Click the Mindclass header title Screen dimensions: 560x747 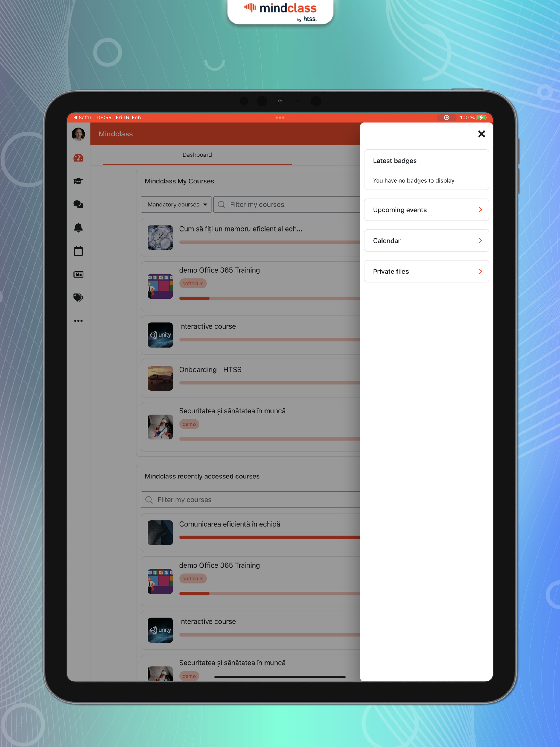coord(116,134)
